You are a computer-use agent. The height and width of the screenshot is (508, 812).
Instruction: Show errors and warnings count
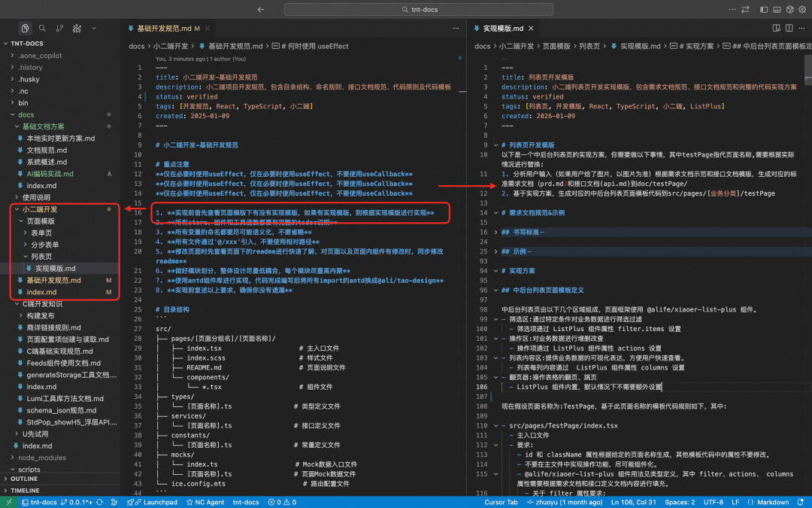point(282,502)
